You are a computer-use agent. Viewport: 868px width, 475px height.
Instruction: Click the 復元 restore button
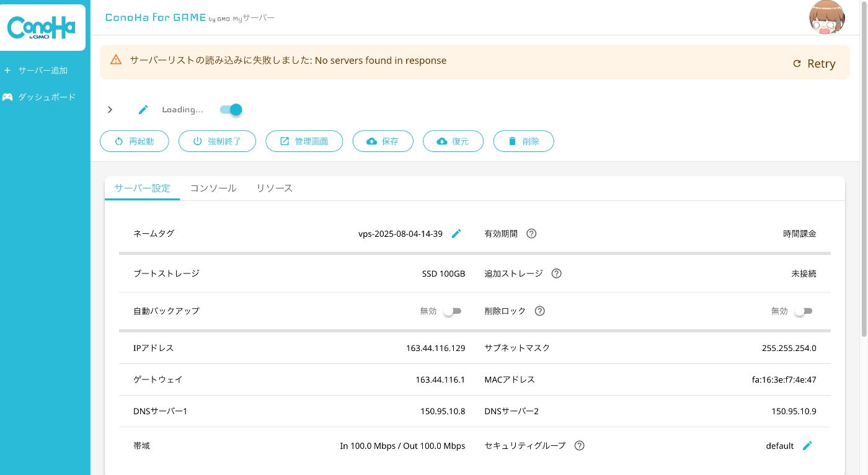point(453,141)
